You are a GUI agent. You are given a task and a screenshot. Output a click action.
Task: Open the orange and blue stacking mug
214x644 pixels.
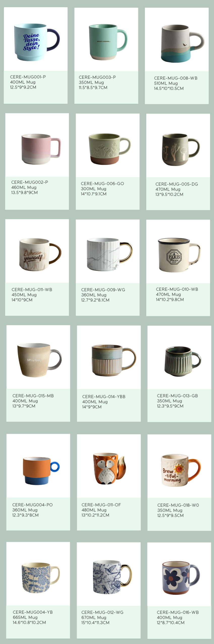coord(41,471)
